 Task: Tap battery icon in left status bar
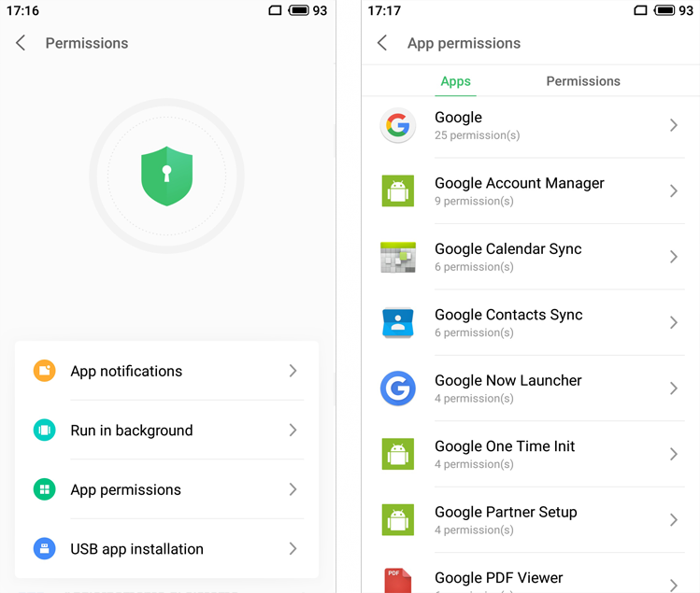pos(299,10)
